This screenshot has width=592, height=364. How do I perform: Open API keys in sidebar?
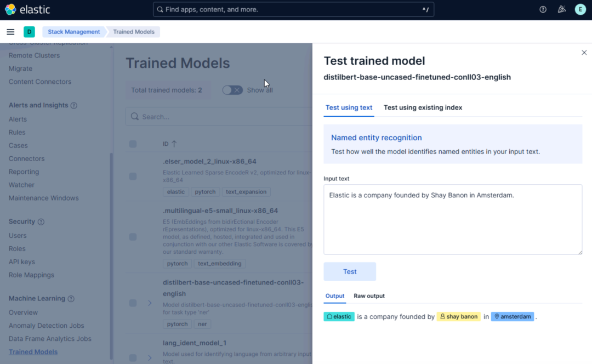(x=22, y=261)
